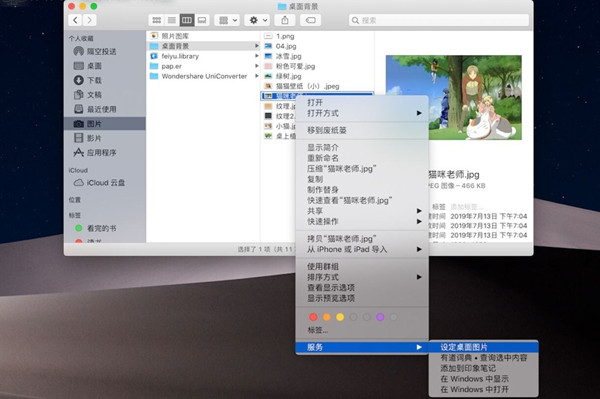600x399 pixels.
Task: Choose 显示简介 in the context menu
Action: pyautogui.click(x=362, y=147)
